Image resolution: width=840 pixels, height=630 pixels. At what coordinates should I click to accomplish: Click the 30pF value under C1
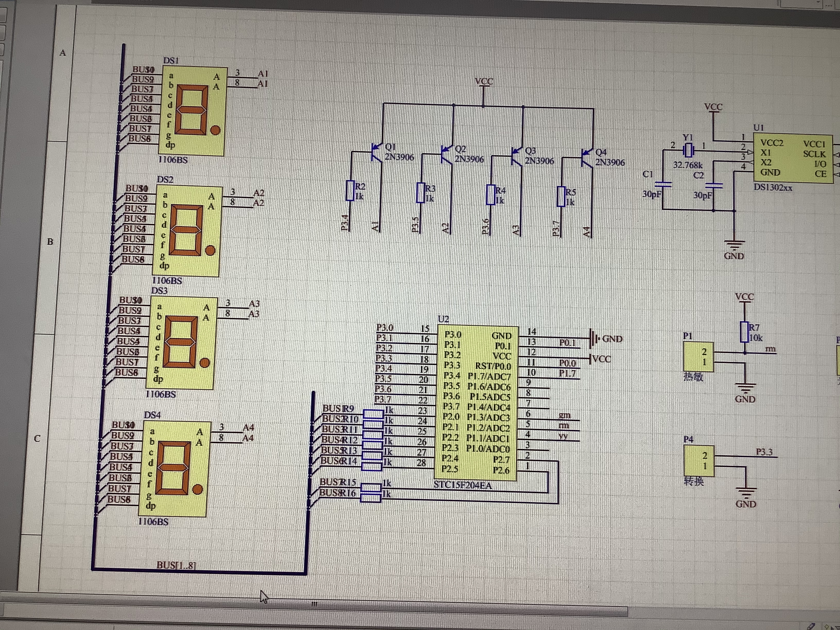(652, 194)
